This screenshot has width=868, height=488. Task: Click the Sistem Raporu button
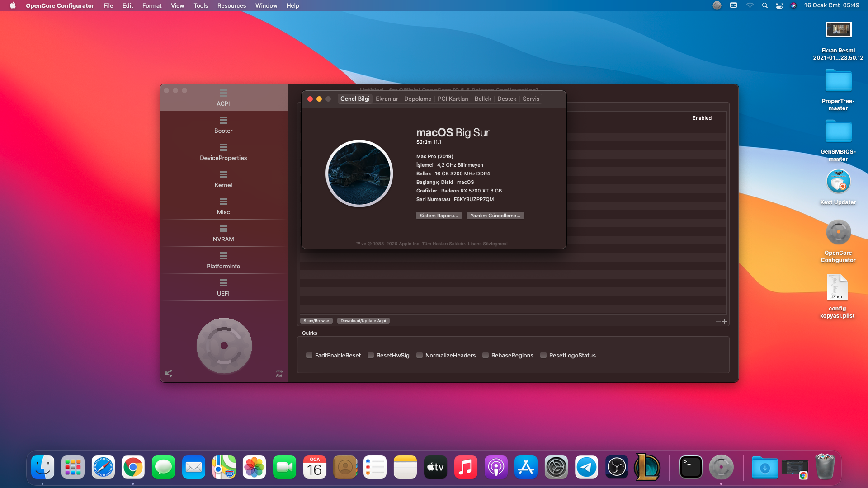tap(439, 216)
